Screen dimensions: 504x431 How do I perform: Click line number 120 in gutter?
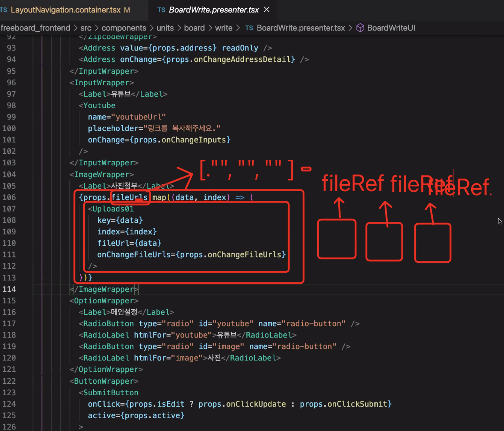[x=9, y=358]
